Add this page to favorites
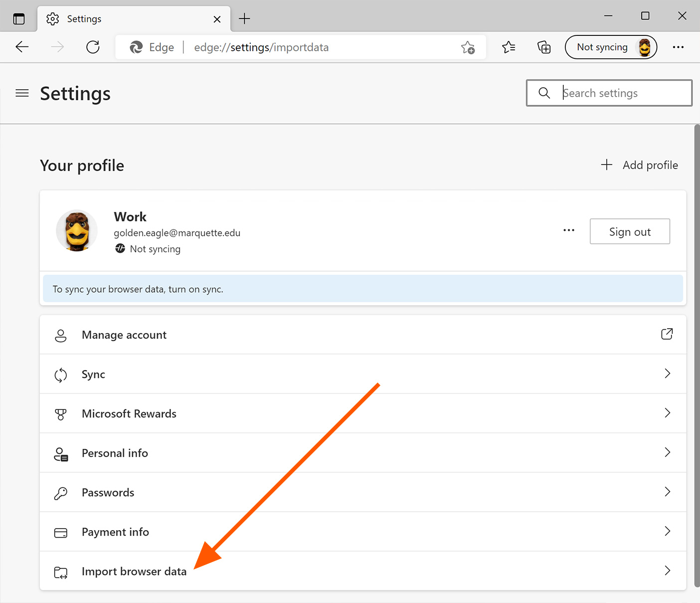This screenshot has height=603, width=700. [468, 47]
